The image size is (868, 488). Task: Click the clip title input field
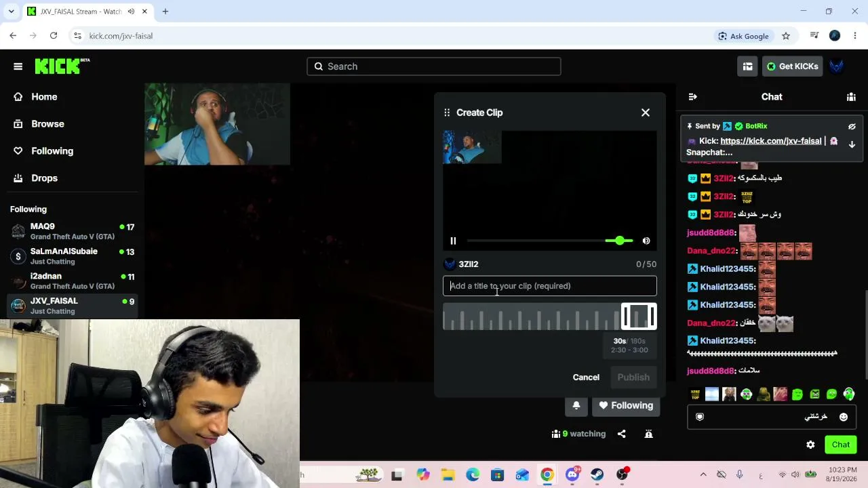(x=550, y=286)
